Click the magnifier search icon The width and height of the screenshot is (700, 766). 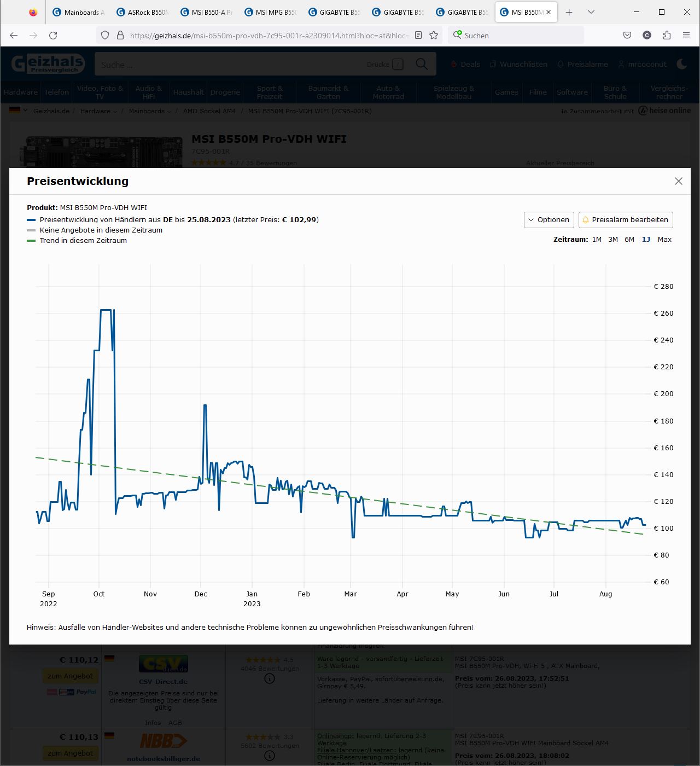[422, 64]
